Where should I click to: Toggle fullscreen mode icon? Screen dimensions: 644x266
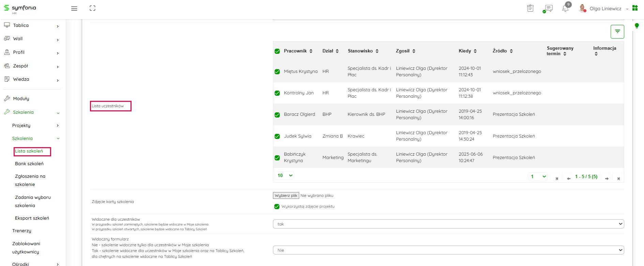(x=92, y=9)
